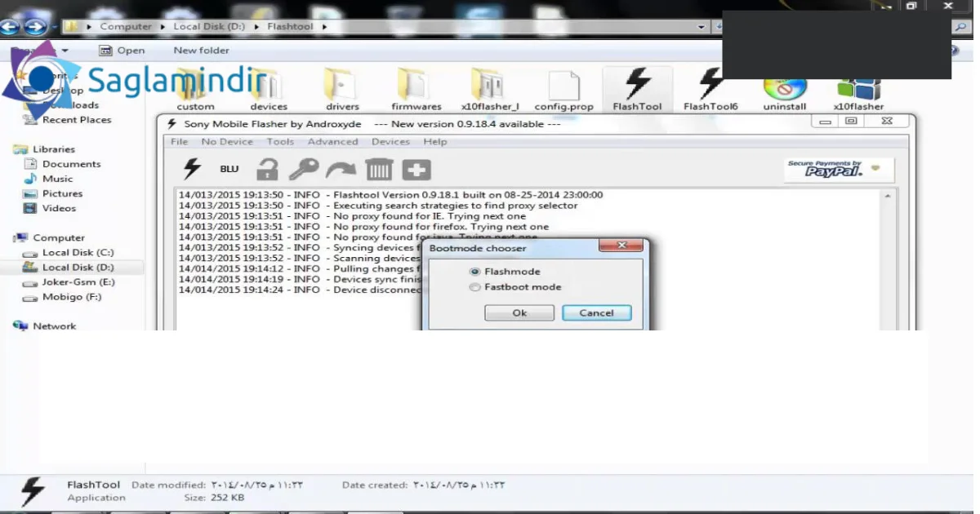Minimize the Sony Mobile Flasher window
Viewport: 980px width, 514px height.
pos(825,121)
